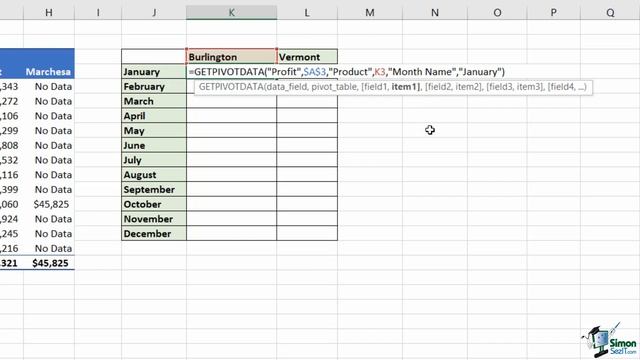Click the July row label

(154, 160)
